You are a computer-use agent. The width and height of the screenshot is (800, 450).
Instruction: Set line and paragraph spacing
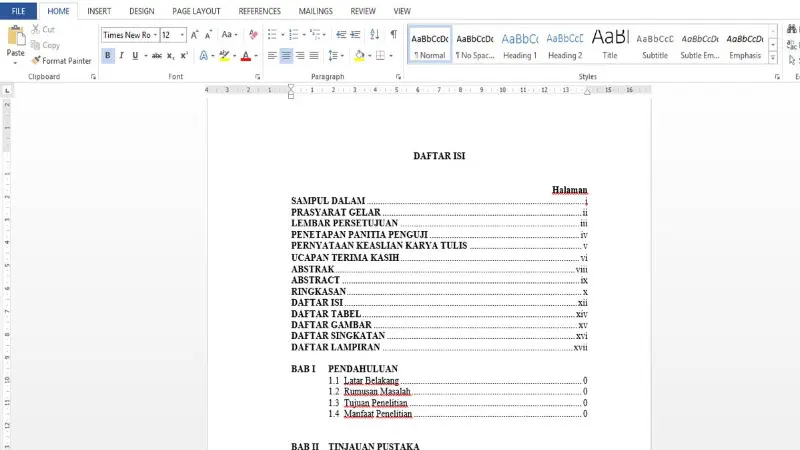click(x=333, y=56)
